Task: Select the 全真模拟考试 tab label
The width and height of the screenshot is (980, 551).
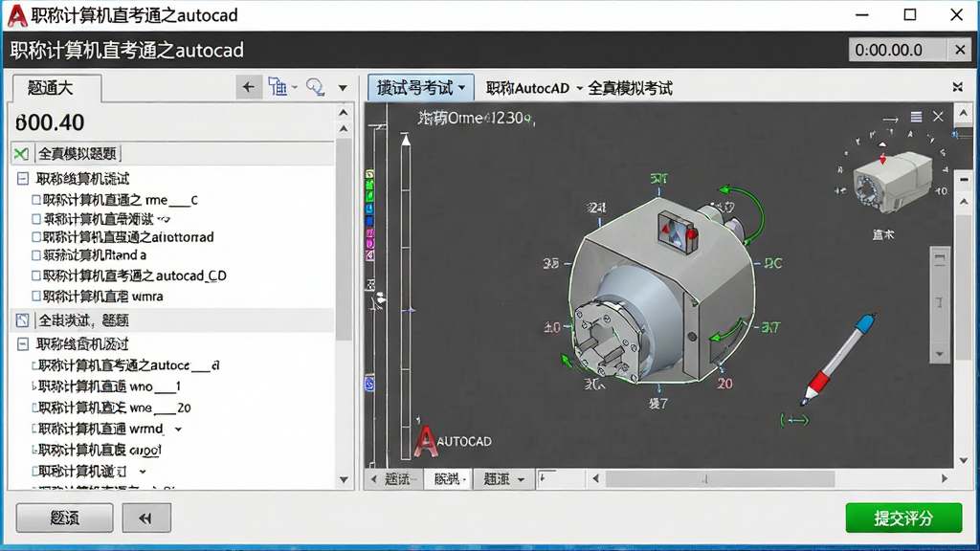Action: point(630,88)
